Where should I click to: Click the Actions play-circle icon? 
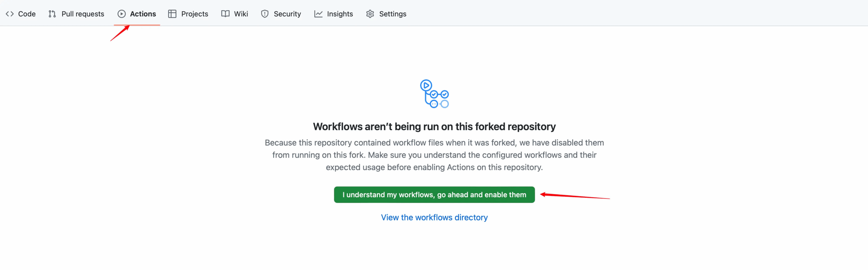coord(121,14)
